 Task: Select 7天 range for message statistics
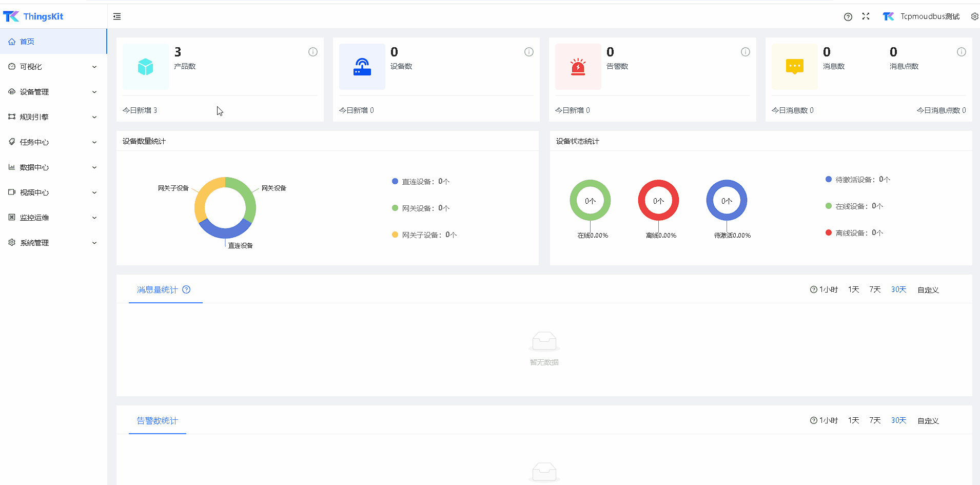[875, 289]
